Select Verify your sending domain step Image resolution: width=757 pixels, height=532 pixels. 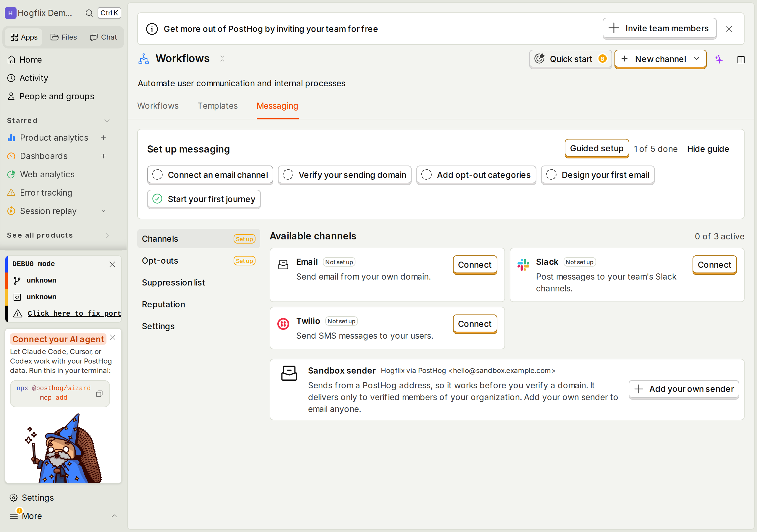[345, 175]
